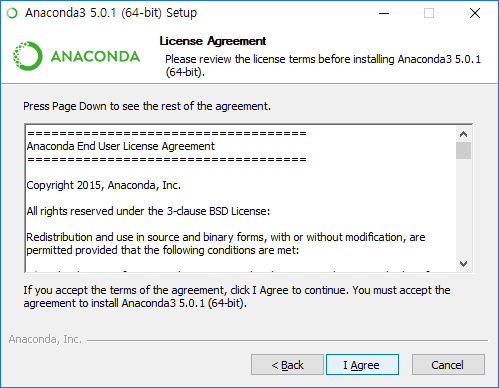The image size is (499, 388).
Task: Click the 3-clause BSD License sentence
Action: click(148, 211)
